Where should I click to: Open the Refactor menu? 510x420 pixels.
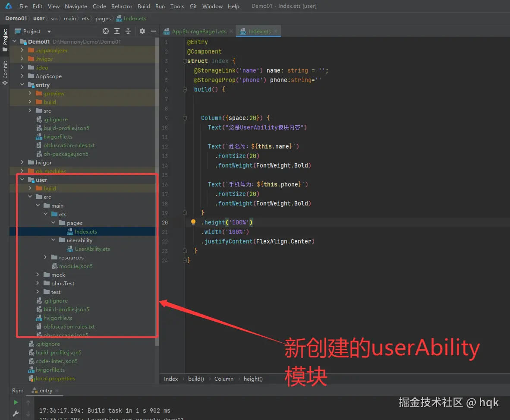(122, 6)
